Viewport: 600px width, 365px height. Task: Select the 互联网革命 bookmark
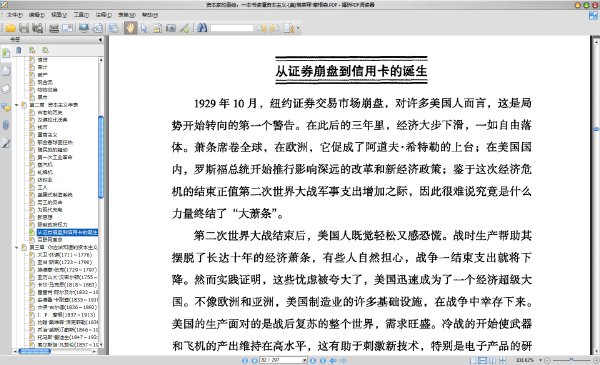click(x=50, y=240)
